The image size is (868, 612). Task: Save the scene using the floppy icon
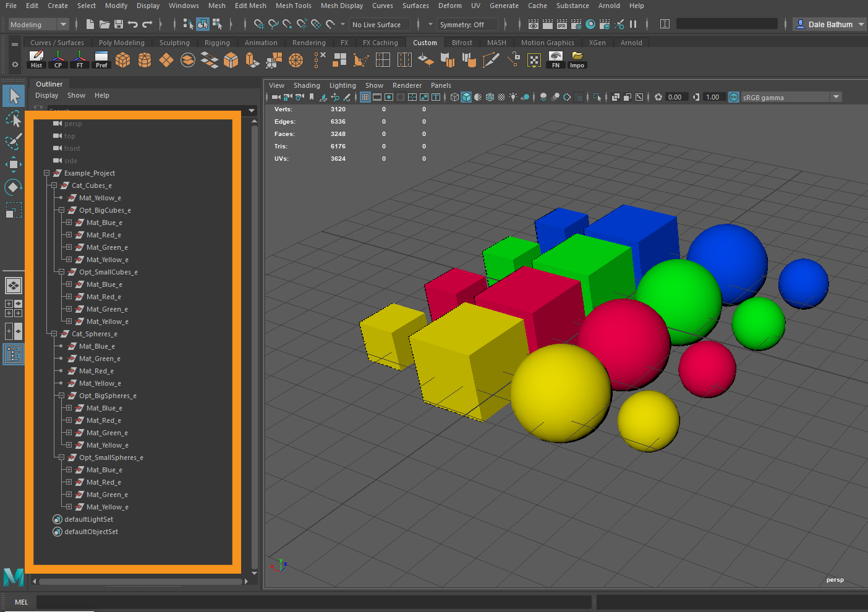119,24
